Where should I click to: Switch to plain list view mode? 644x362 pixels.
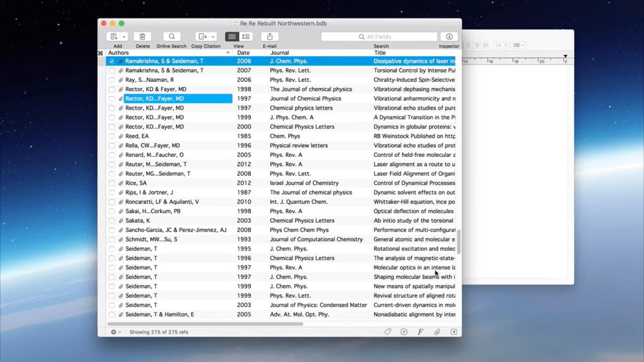[x=232, y=37]
